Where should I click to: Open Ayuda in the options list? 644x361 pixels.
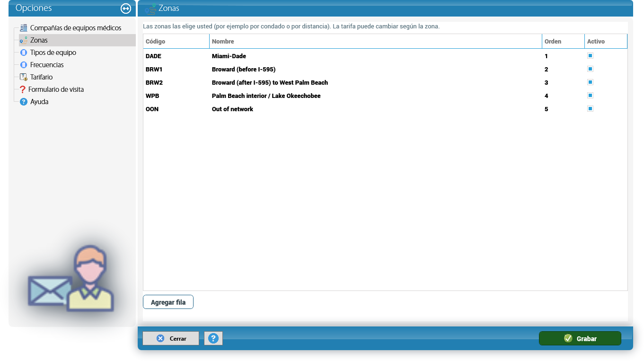point(39,102)
